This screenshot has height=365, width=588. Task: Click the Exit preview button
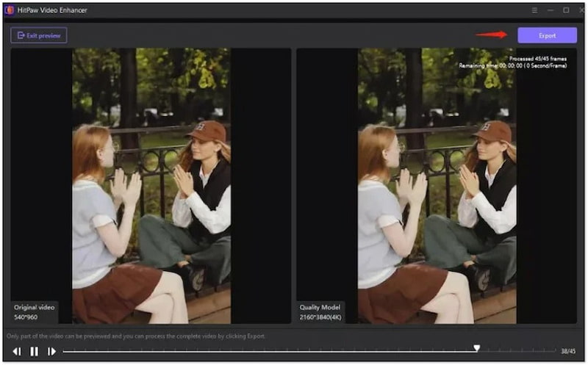pos(39,35)
